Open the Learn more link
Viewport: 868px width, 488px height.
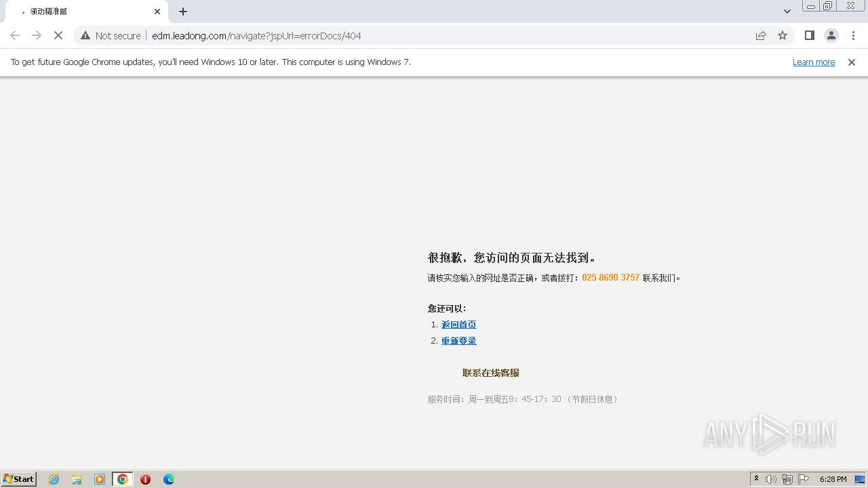tap(814, 62)
